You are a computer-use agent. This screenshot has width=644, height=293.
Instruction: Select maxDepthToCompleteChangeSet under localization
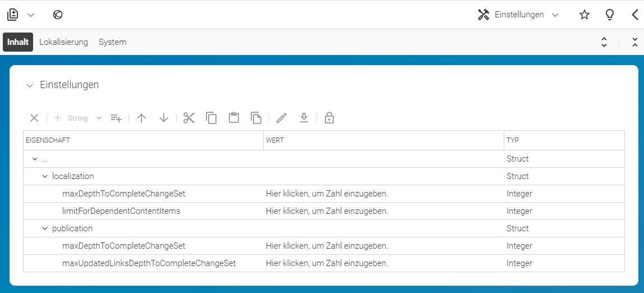point(123,194)
